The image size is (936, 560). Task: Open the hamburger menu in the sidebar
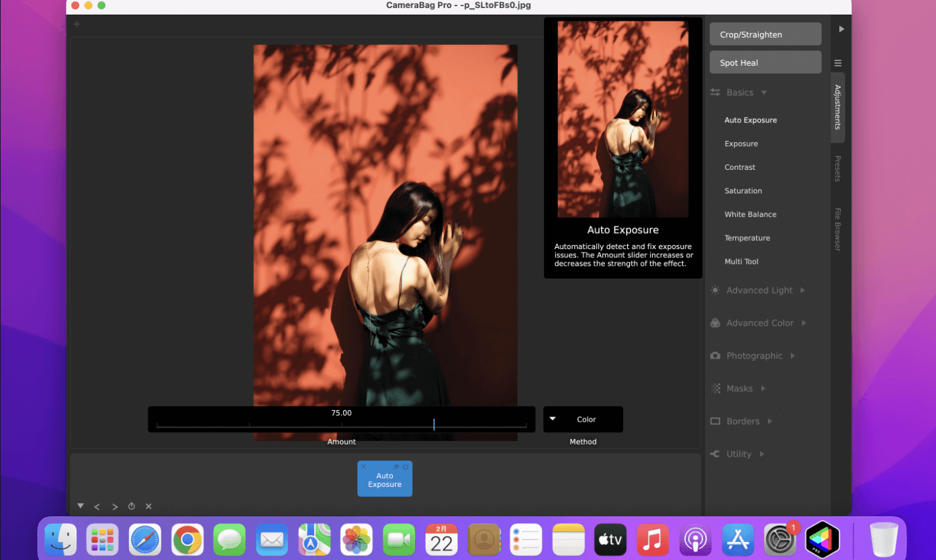pyautogui.click(x=838, y=63)
